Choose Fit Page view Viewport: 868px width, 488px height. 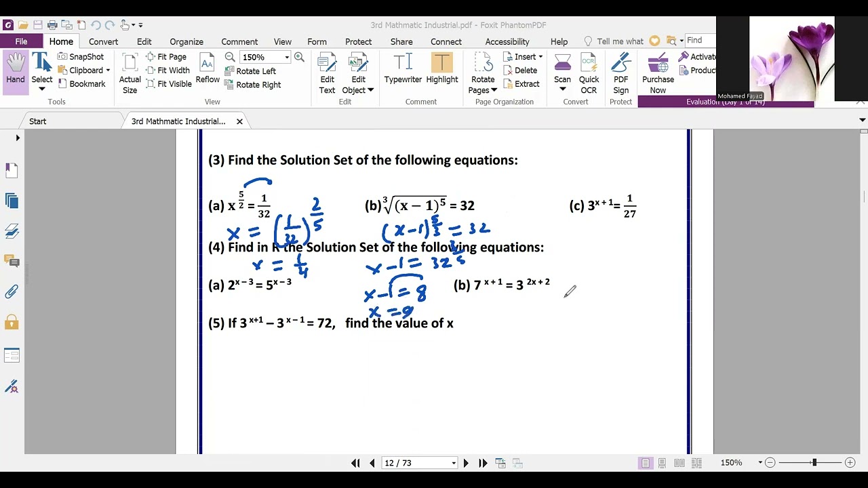[x=166, y=57]
